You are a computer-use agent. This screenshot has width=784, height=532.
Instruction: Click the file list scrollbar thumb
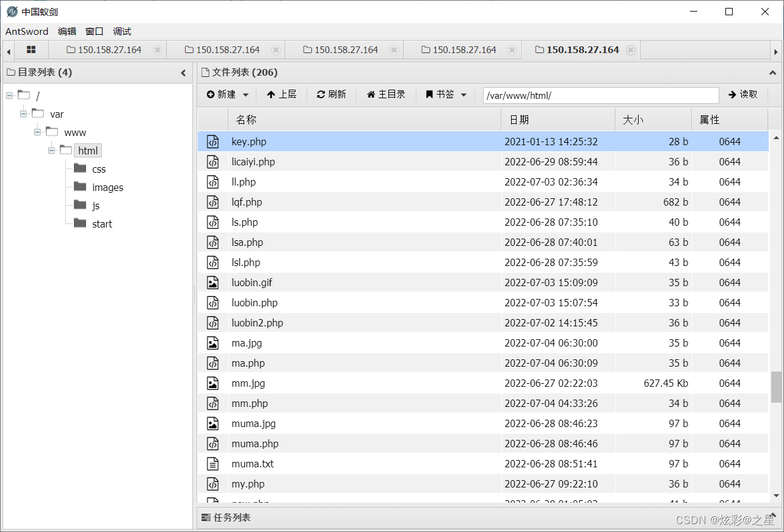click(x=776, y=387)
